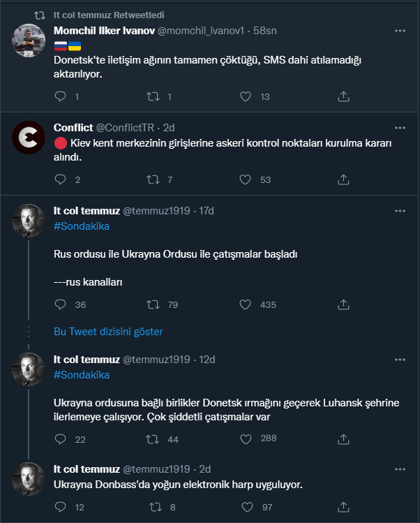Like the Conflict tweet about Kiev checkpoints
Viewport: 420px width, 523px height.
[246, 179]
